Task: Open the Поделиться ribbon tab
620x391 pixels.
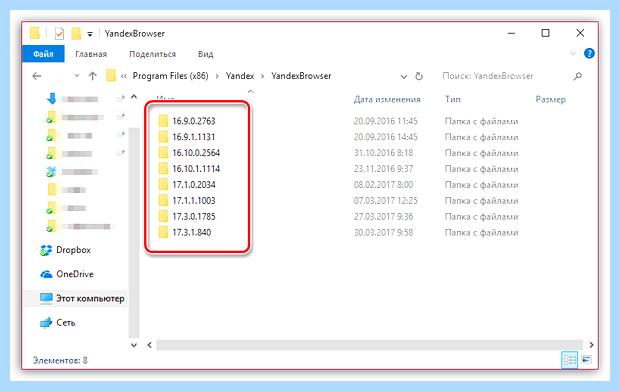Action: pos(153,54)
